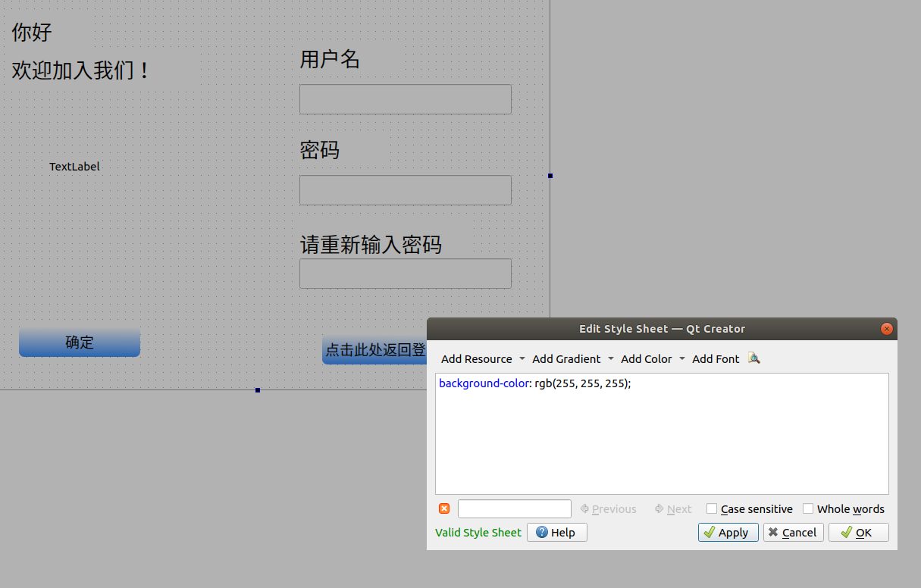Screen dimensions: 921x588
Task: Click the Add Resource button
Action: click(x=476, y=359)
